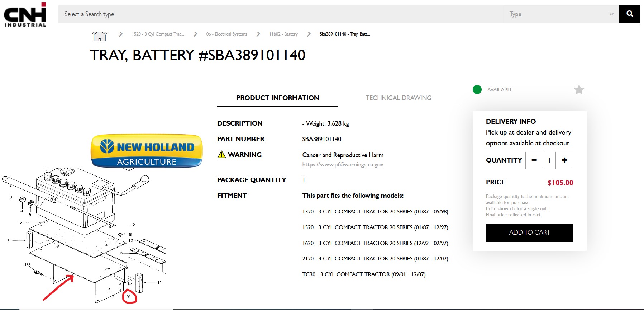
Task: Switch to the Technical Drawing tab
Action: point(399,98)
